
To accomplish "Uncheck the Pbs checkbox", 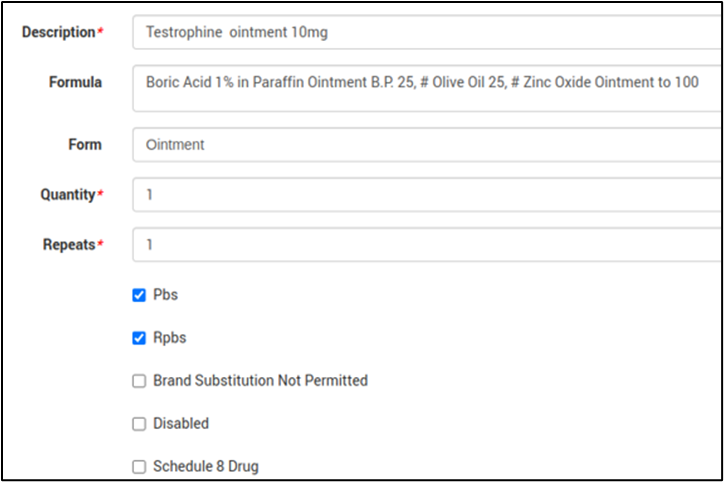I will (139, 295).
